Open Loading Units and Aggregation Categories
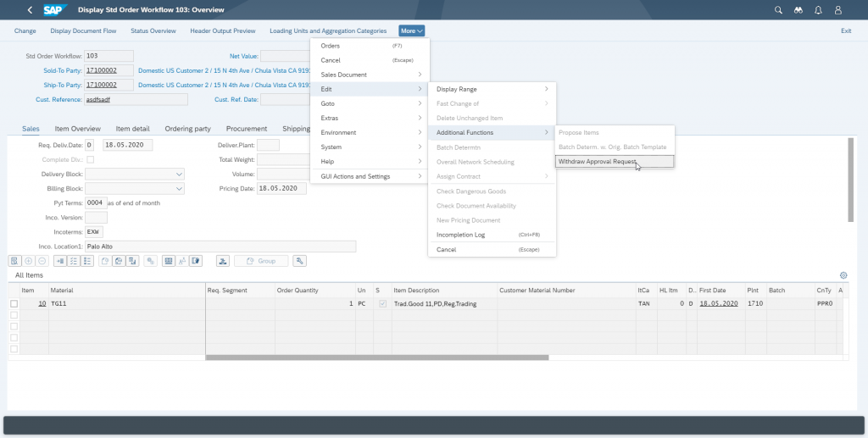Viewport: 868px width, 438px height. [328, 31]
